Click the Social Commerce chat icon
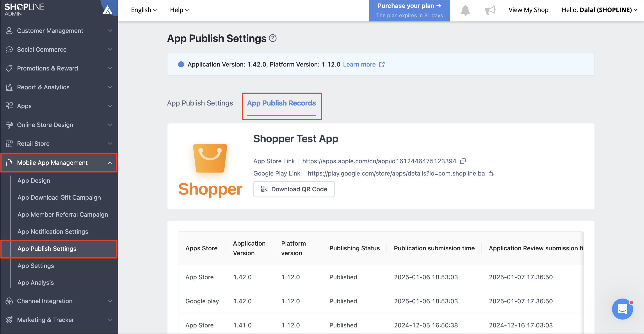This screenshot has width=644, height=334. point(9,49)
